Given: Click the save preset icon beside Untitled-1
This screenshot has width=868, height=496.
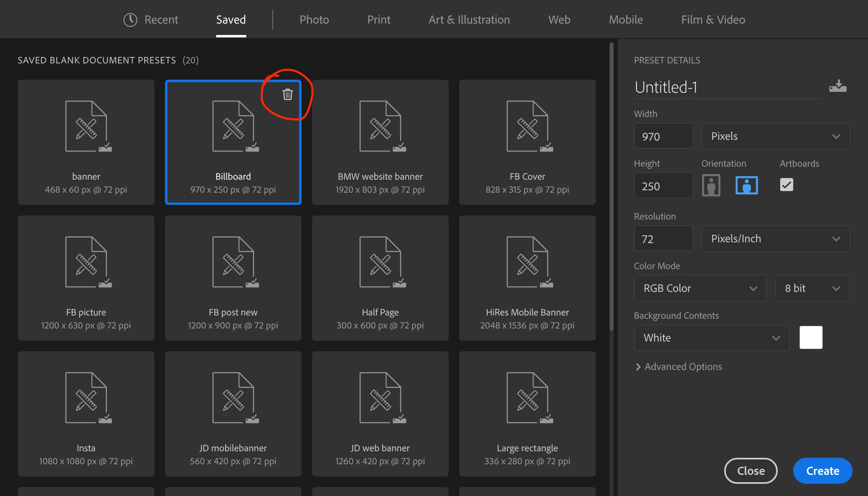Looking at the screenshot, I should (x=838, y=86).
